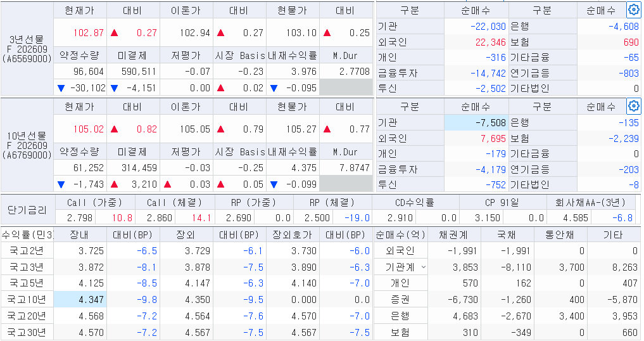Click 3년선물 은행 net buy -4,608
The width and height of the screenshot is (644, 341).
(x=624, y=27)
